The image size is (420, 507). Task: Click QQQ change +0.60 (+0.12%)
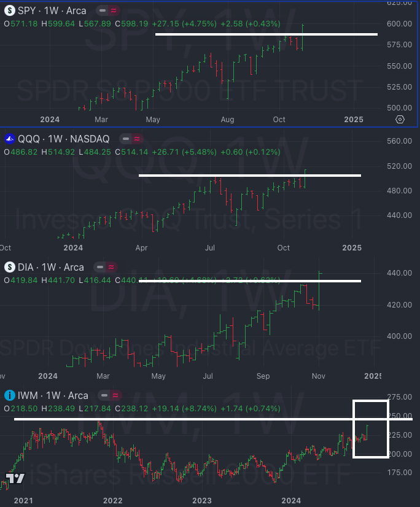click(x=251, y=152)
